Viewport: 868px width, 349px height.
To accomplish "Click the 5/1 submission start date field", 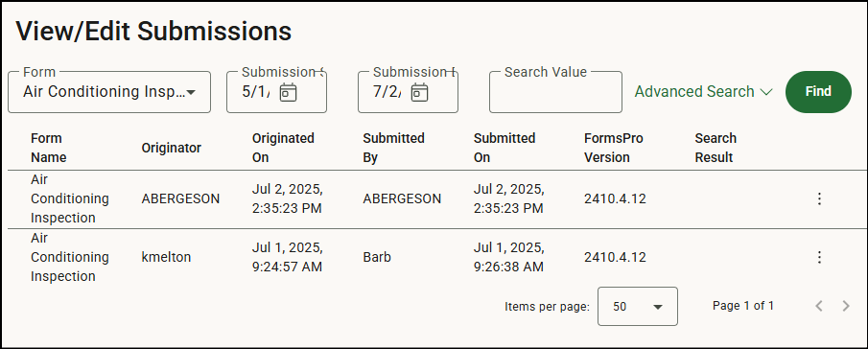I will pyautogui.click(x=254, y=92).
